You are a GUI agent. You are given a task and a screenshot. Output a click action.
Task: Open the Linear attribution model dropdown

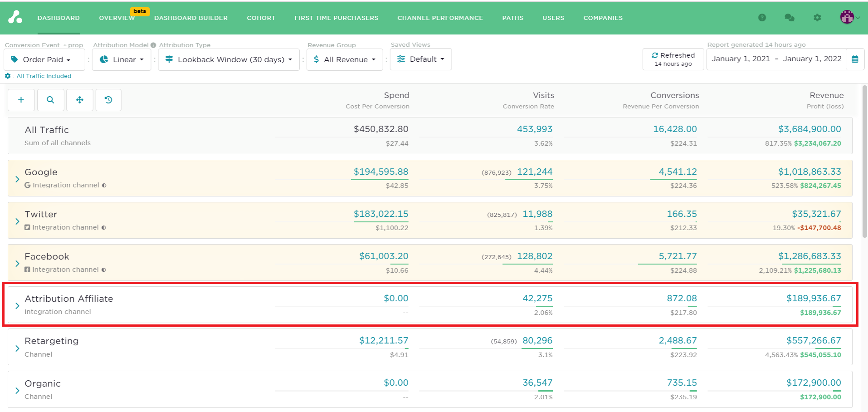[x=121, y=59]
